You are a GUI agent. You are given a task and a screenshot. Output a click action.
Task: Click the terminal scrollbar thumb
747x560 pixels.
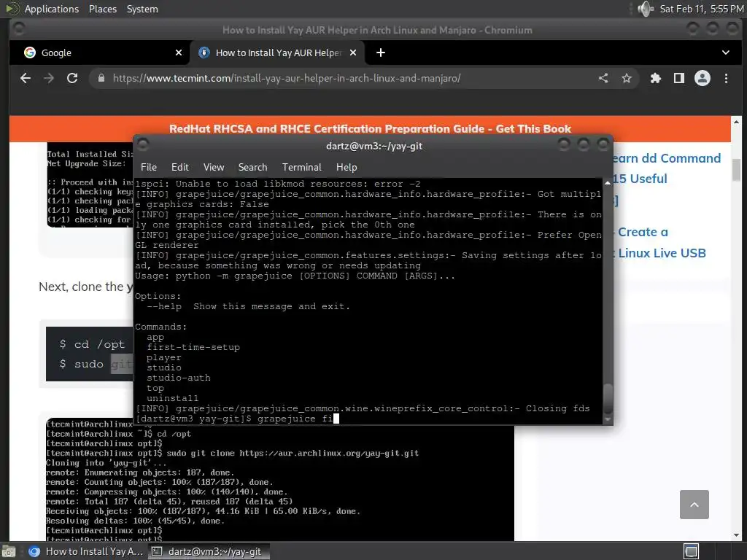[x=608, y=399]
